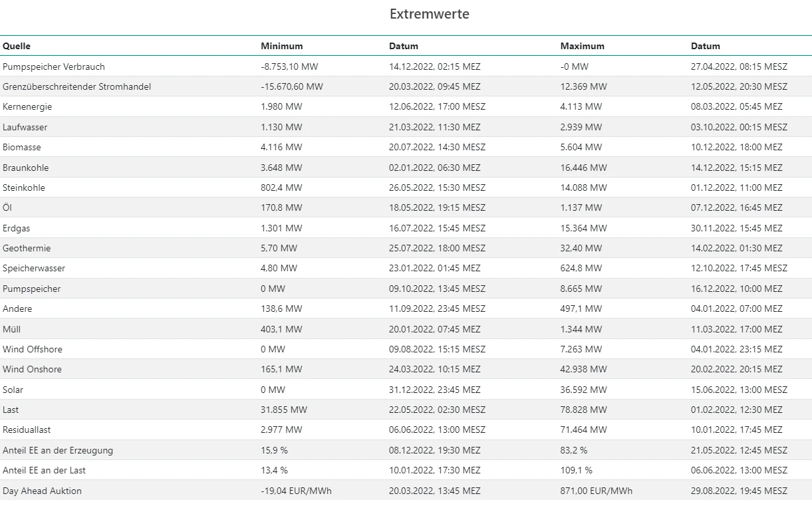Click the Kernenergie source cell
This screenshot has height=506, width=812.
tap(27, 106)
